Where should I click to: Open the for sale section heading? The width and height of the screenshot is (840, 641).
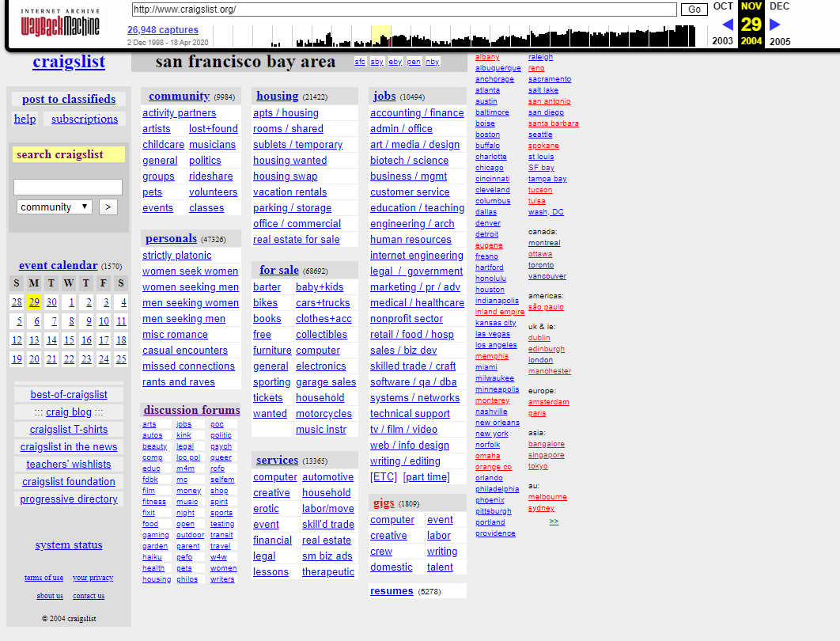tap(279, 270)
